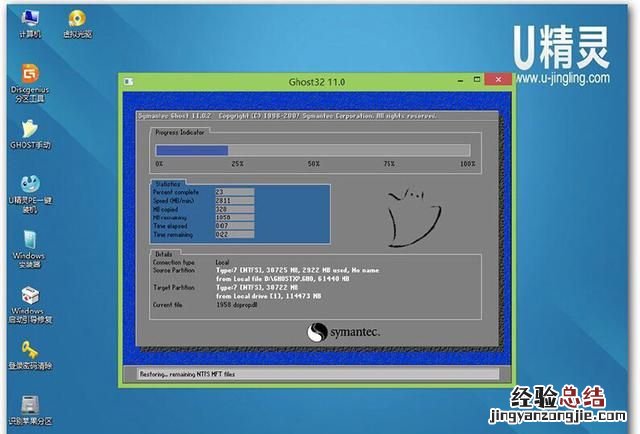The width and height of the screenshot is (640, 434).
Task: Select the MB remaining value 1050
Action: (x=235, y=217)
